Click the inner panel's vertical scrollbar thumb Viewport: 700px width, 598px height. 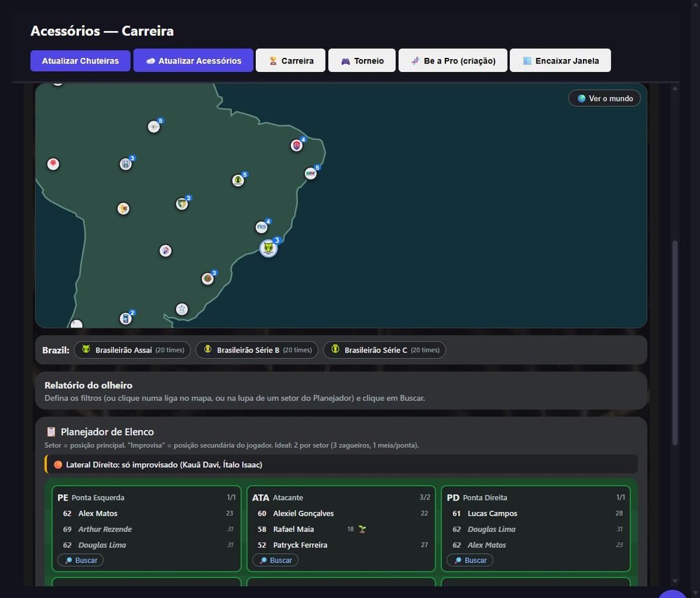(675, 343)
